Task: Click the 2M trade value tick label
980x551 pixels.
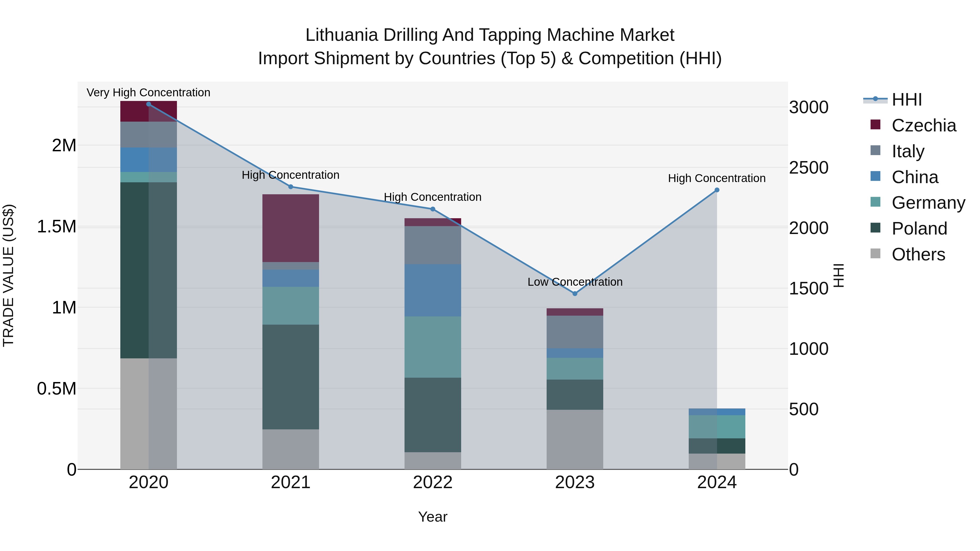Action: pos(64,145)
